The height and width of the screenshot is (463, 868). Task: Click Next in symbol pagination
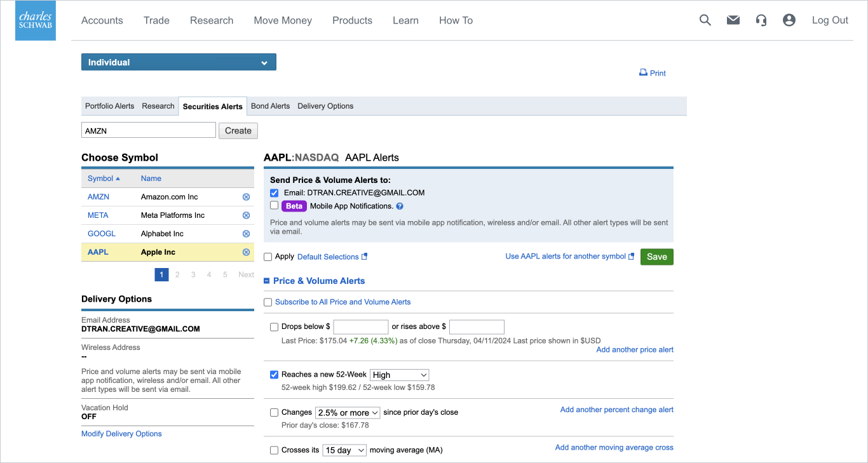tap(246, 275)
